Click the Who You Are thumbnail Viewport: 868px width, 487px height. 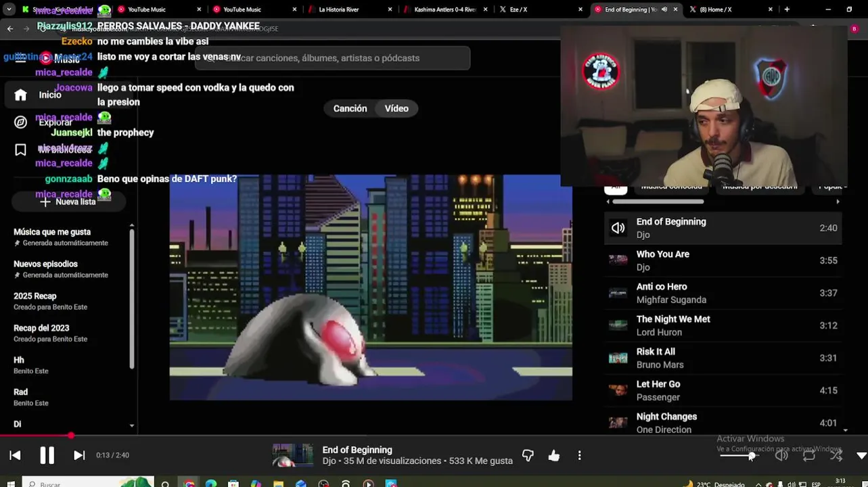[x=618, y=260]
